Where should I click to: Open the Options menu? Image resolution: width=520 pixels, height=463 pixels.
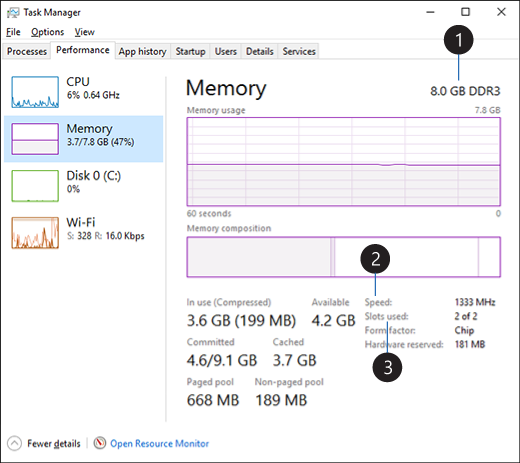pyautogui.click(x=47, y=32)
